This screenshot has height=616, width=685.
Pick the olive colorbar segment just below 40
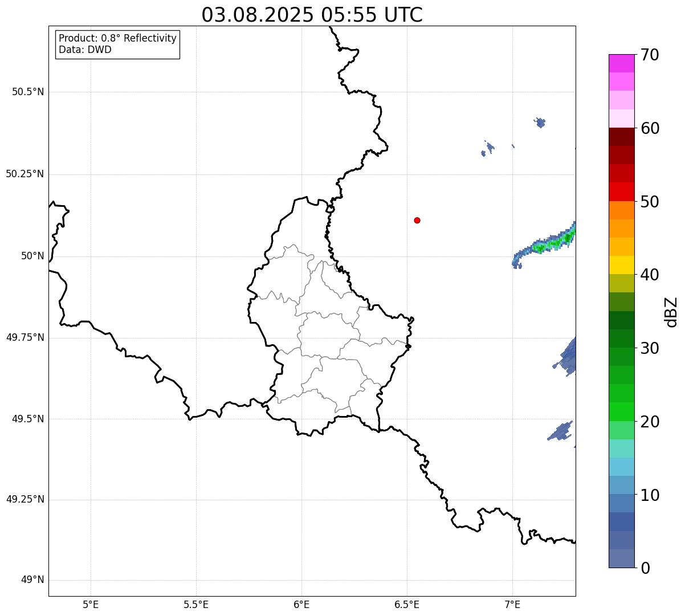click(x=622, y=283)
